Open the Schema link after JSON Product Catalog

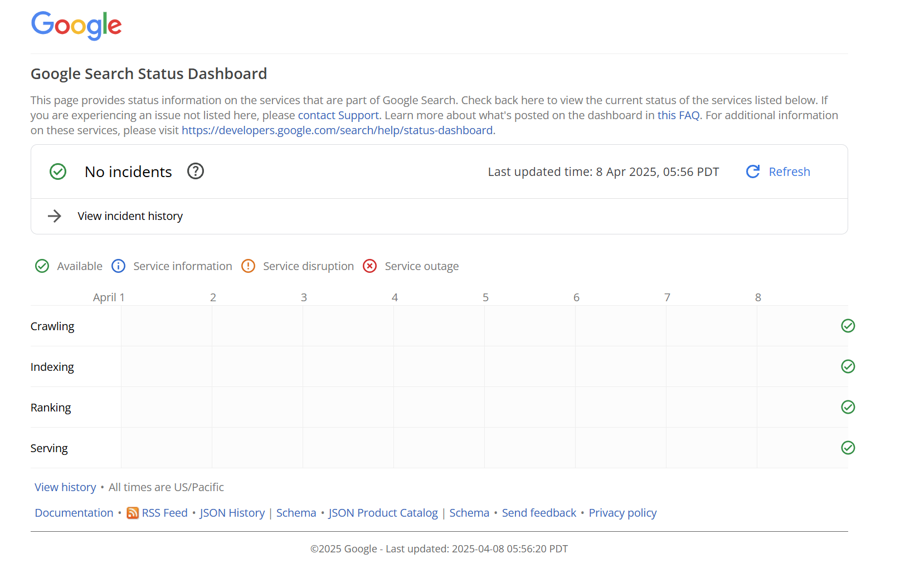pos(469,513)
